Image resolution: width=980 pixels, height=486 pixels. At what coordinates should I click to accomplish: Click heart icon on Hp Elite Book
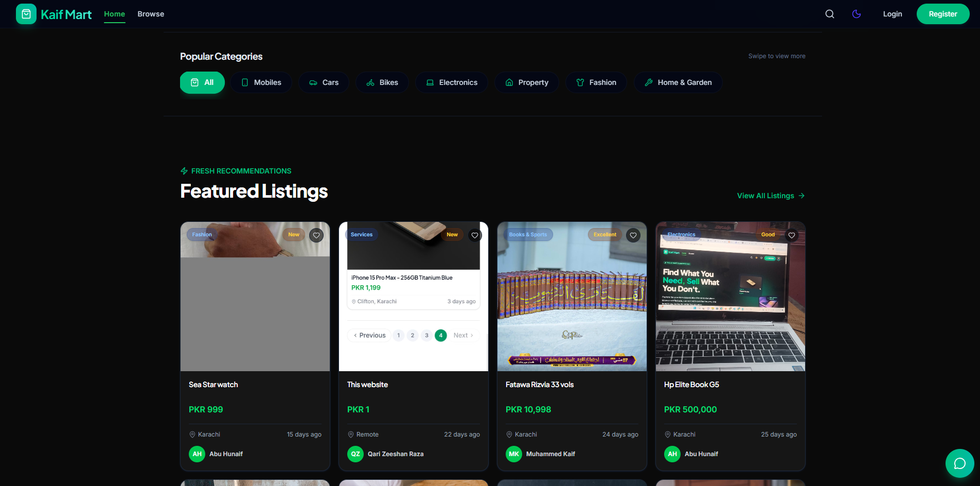click(x=792, y=235)
